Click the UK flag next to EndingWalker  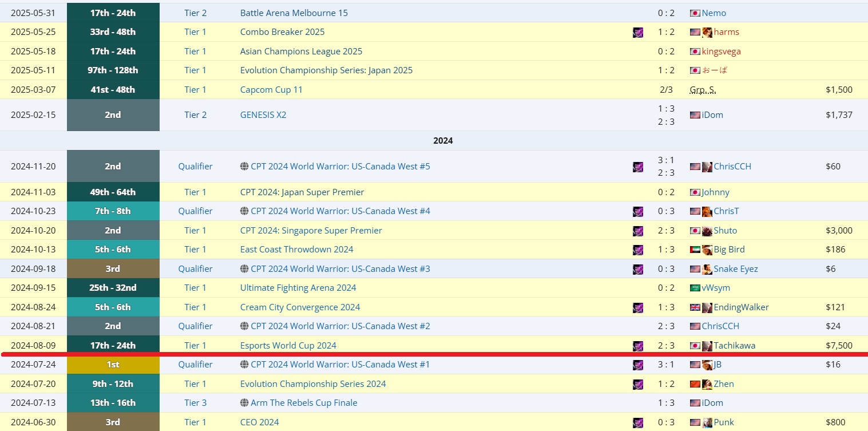695,308
